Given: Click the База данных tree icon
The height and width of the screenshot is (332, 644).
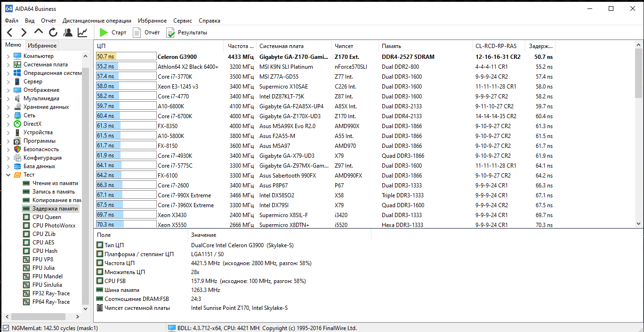Looking at the screenshot, I should (x=17, y=166).
